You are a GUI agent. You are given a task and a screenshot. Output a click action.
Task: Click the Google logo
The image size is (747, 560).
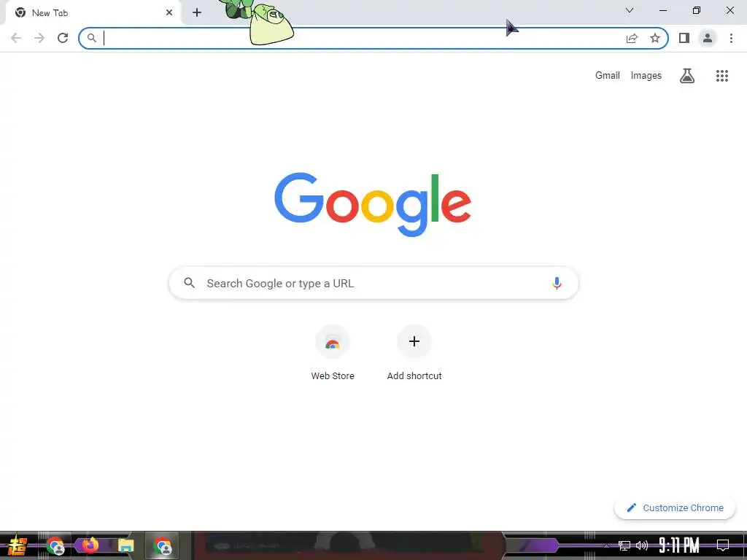(373, 204)
